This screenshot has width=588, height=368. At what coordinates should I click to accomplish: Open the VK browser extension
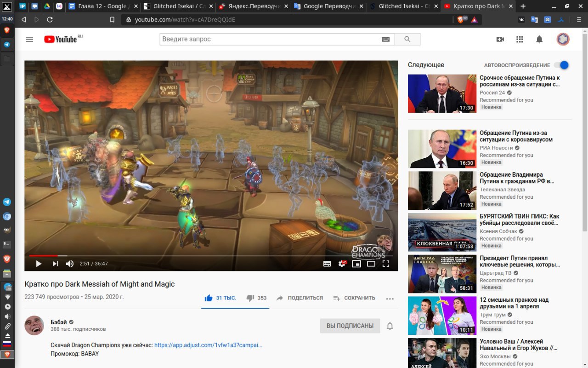pyautogui.click(x=521, y=20)
